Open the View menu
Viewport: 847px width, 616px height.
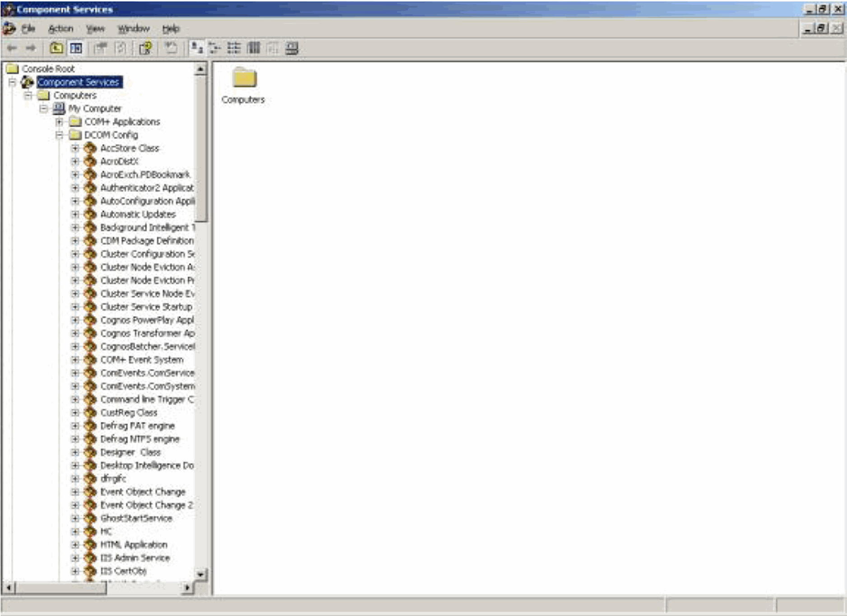[95, 29]
